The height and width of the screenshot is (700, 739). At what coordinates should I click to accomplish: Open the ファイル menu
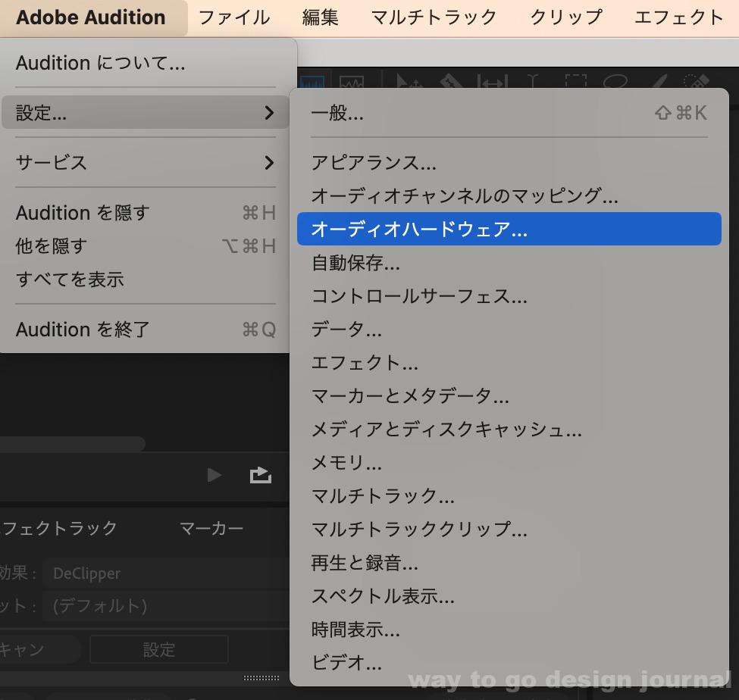[x=234, y=17]
